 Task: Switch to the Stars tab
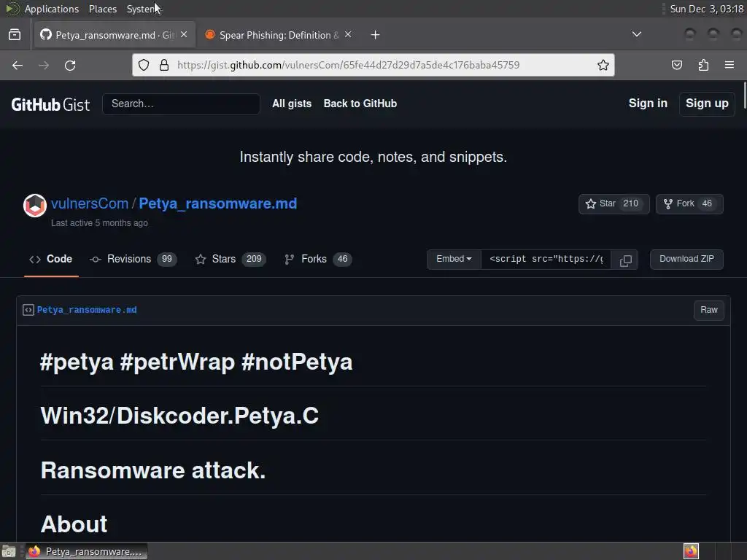[231, 259]
